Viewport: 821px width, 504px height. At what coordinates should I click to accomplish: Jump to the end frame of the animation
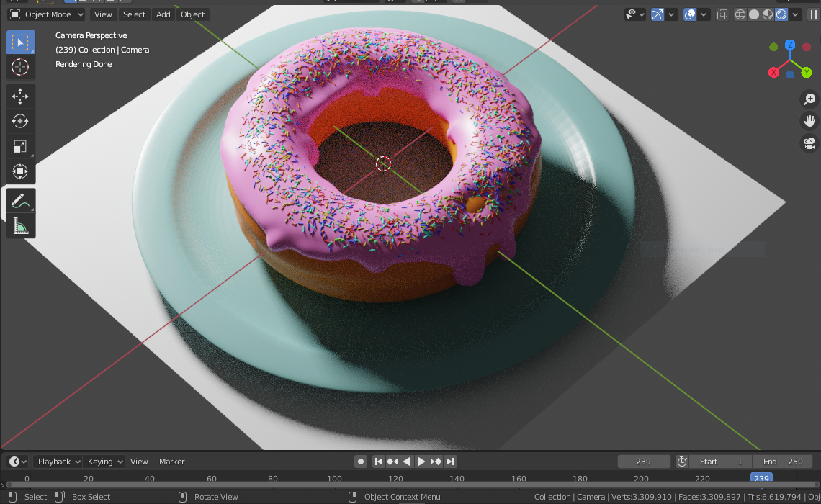(450, 462)
